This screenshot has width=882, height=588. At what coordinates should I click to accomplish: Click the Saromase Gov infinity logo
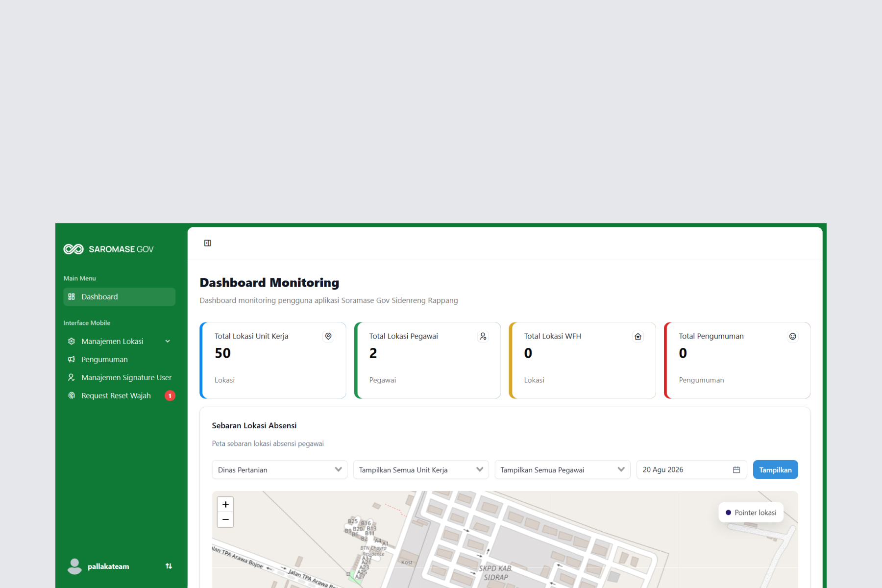pyautogui.click(x=73, y=249)
